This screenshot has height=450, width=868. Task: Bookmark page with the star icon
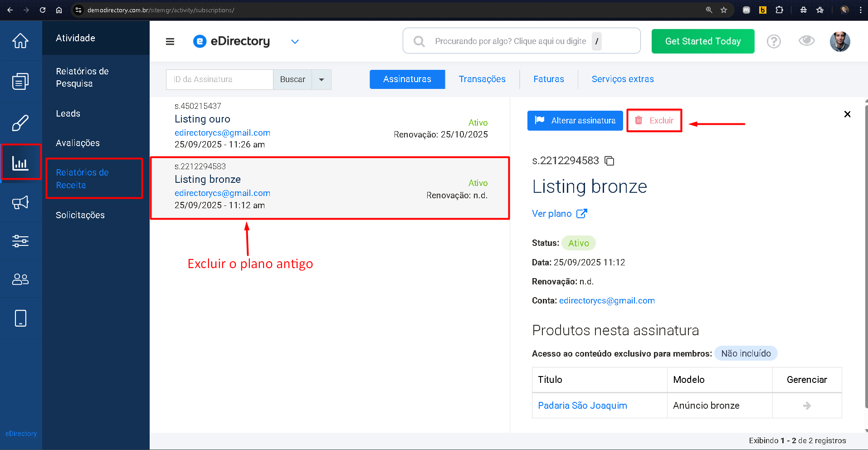724,10
